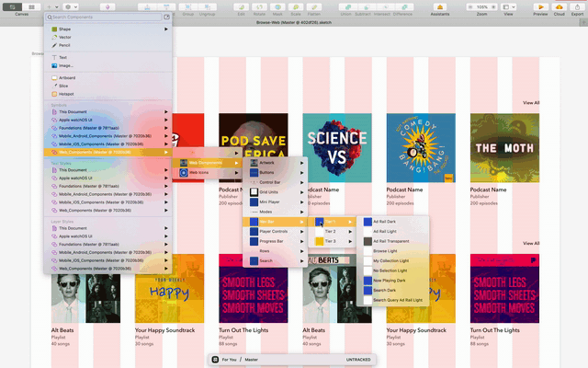Open the Artwork submenu
588x368 pixels.
(276, 163)
